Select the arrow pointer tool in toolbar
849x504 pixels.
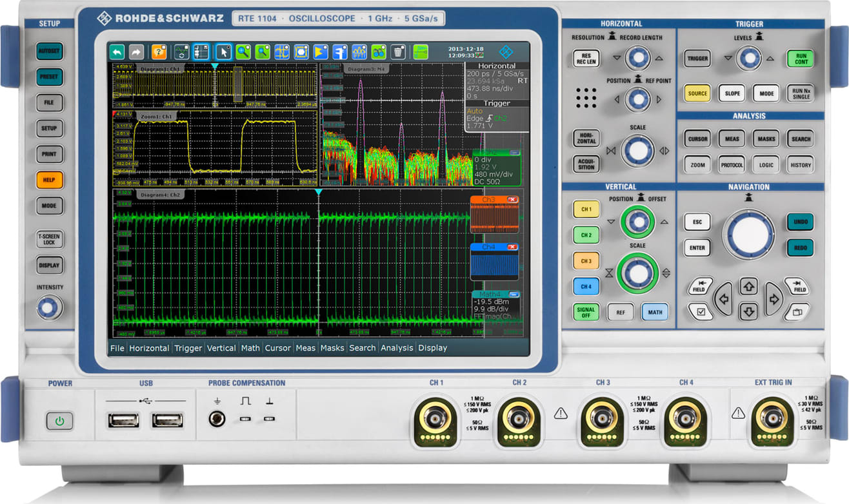[223, 52]
